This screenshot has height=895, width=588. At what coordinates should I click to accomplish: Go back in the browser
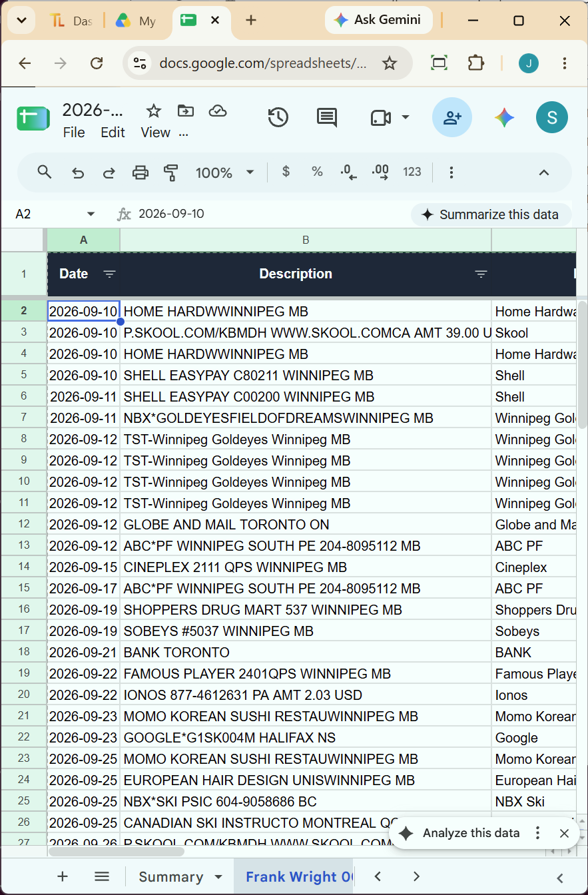[25, 63]
